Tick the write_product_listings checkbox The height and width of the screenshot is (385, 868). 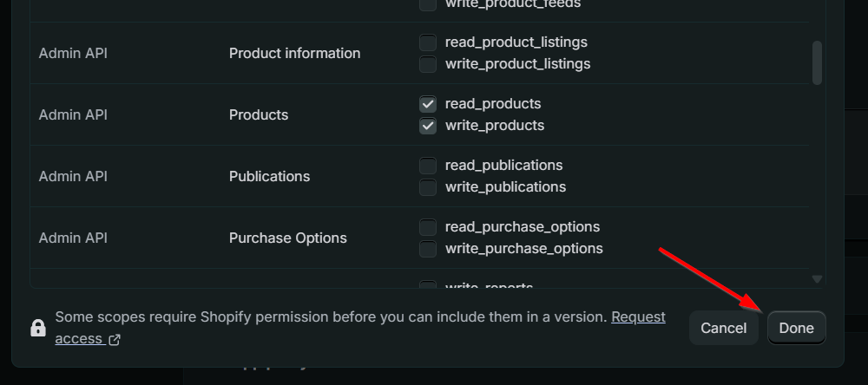(x=428, y=64)
